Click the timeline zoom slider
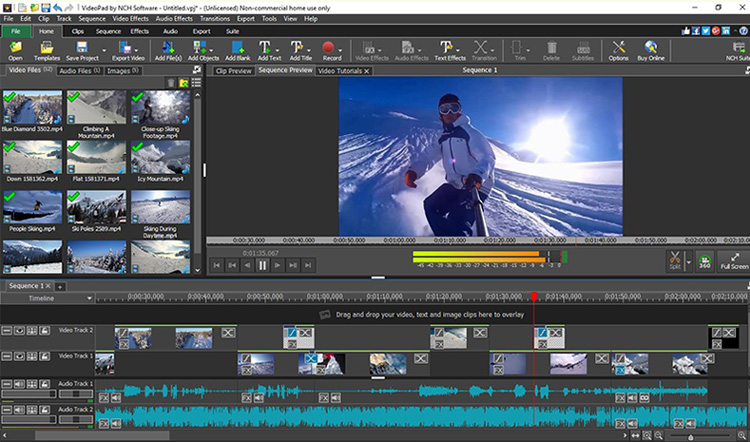The image size is (750, 442). point(700,436)
